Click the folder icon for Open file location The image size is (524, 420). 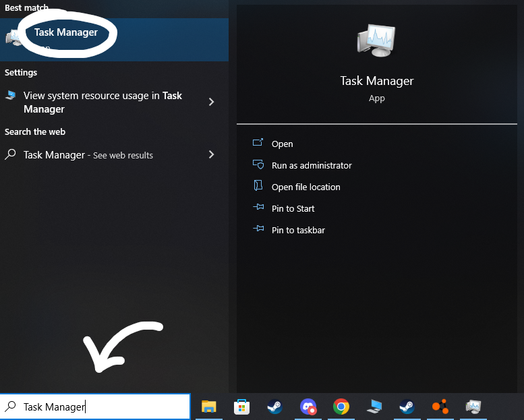tap(258, 186)
